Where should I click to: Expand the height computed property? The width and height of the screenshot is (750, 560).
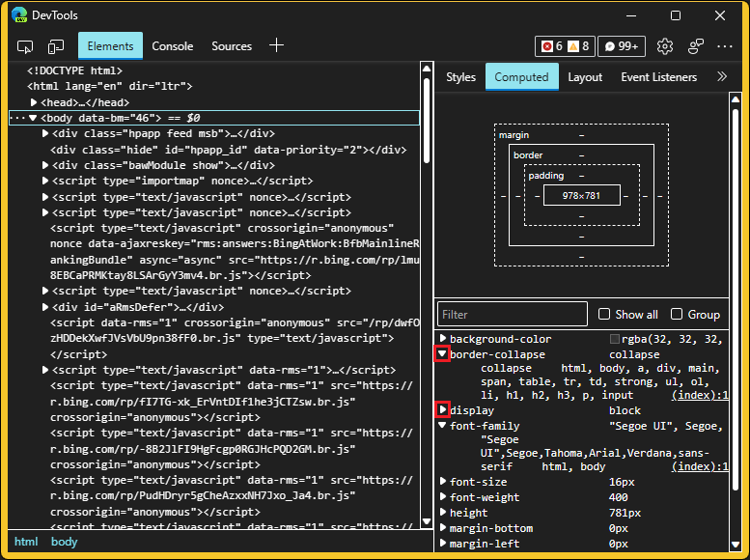(x=442, y=512)
